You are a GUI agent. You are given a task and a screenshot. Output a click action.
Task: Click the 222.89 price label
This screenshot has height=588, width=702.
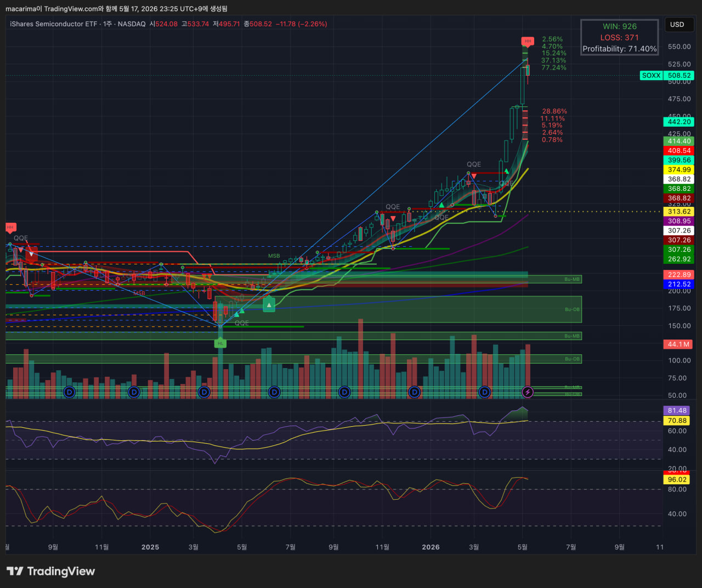pos(679,275)
